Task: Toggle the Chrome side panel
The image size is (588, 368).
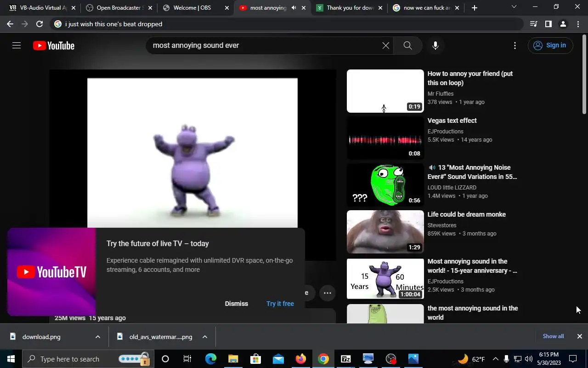Action: click(x=548, y=24)
